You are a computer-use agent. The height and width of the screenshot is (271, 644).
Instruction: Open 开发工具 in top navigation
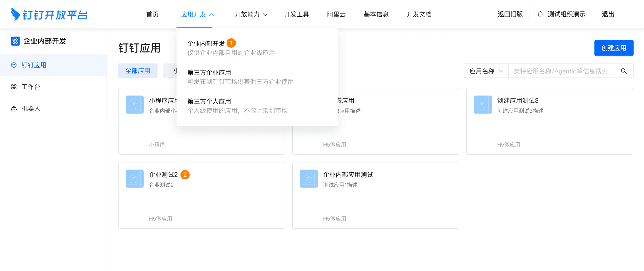click(296, 14)
